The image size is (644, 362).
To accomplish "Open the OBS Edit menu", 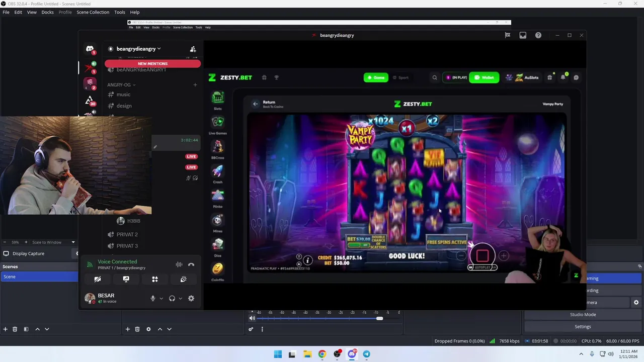I will click(x=18, y=12).
